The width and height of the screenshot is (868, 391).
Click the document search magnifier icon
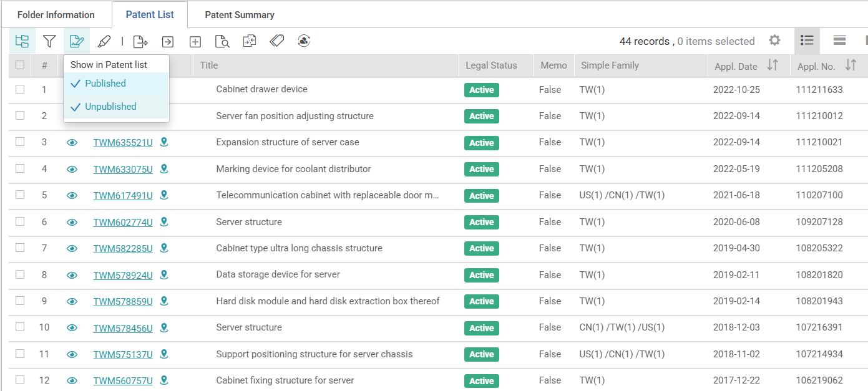[222, 41]
